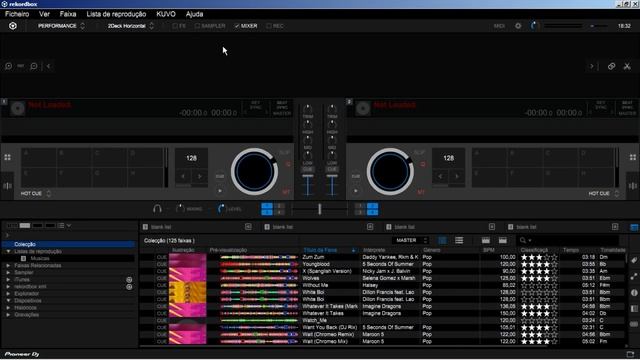Toggle deck 2 Master Tempo (MT)

421,192
